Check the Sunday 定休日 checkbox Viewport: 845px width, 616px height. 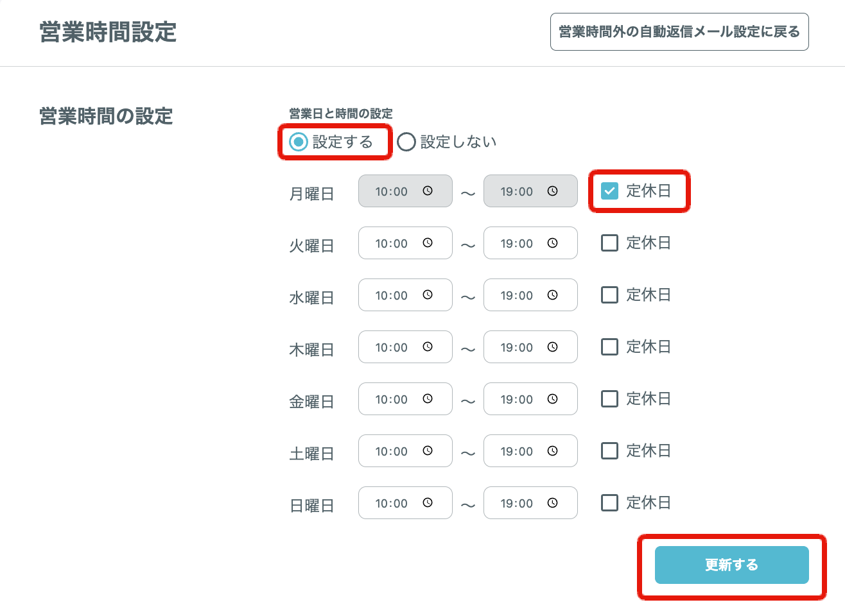pyautogui.click(x=609, y=502)
